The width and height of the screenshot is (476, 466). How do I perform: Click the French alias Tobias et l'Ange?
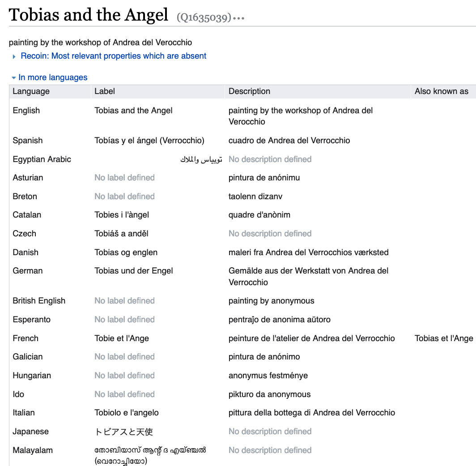(443, 338)
